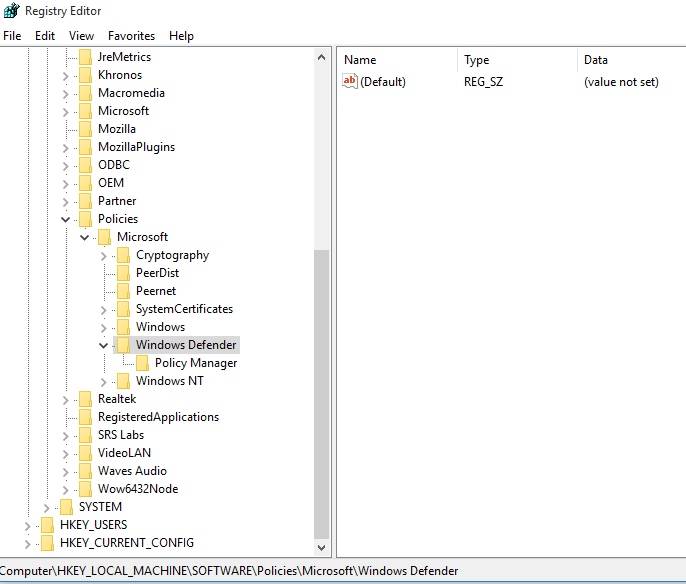Collapse the Windows Defender key

[104, 345]
